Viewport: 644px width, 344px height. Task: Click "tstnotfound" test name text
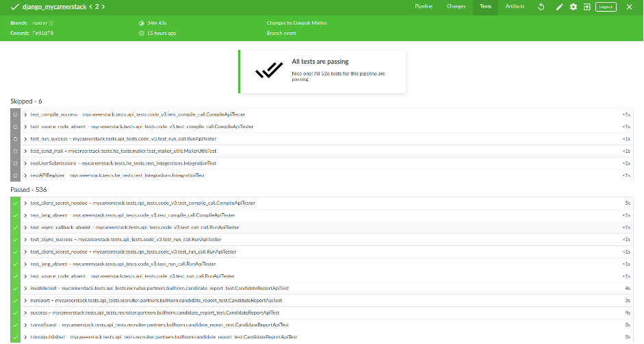coord(44,325)
